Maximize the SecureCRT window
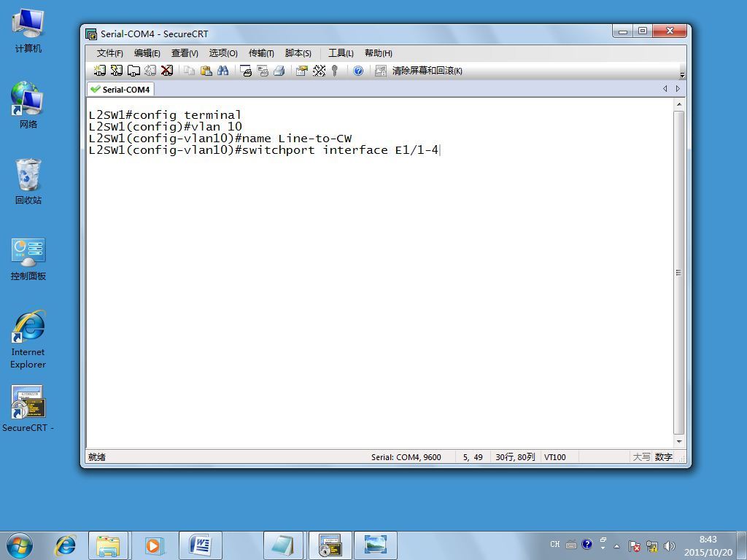 (643, 31)
